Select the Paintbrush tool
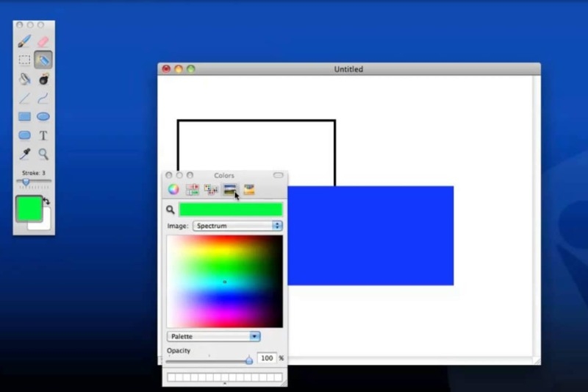 point(24,41)
